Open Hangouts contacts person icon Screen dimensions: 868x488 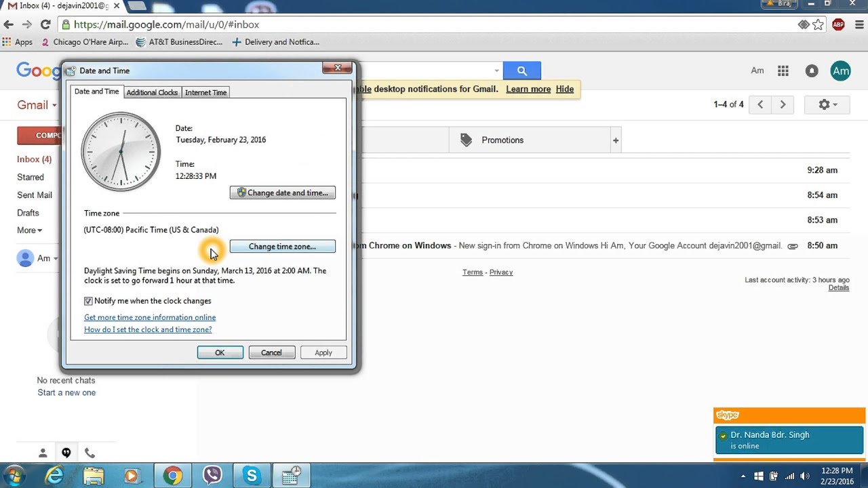(43, 453)
